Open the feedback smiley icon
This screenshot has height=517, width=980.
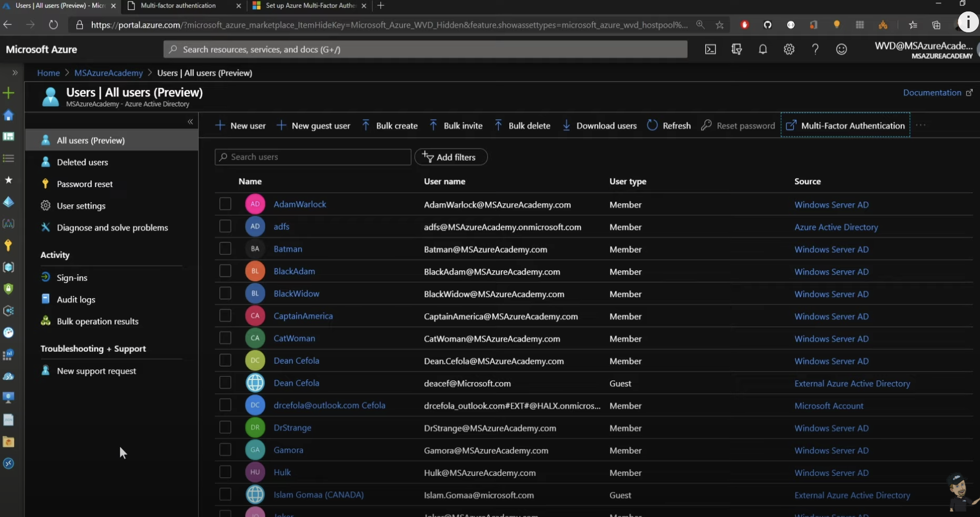(x=841, y=50)
